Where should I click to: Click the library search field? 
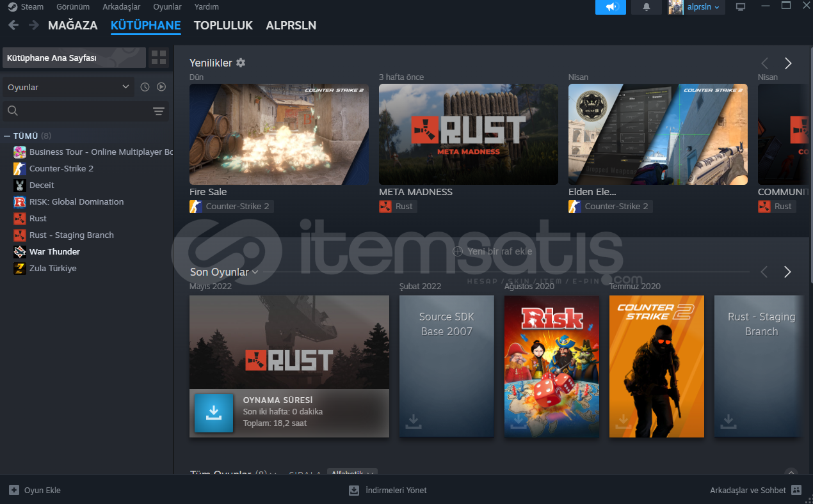pos(86,111)
